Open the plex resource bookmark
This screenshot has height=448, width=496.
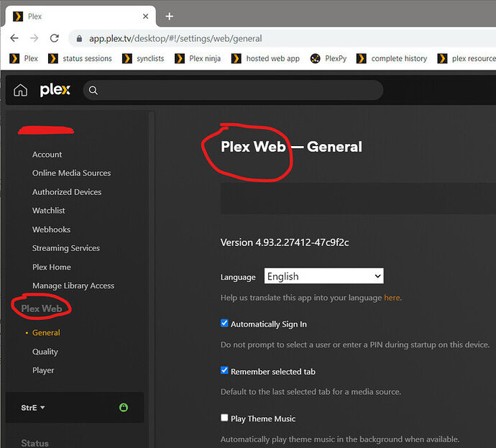(467, 58)
